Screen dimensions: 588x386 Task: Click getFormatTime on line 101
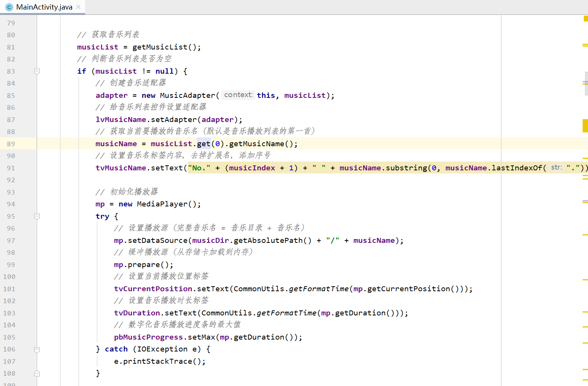pyautogui.click(x=319, y=289)
